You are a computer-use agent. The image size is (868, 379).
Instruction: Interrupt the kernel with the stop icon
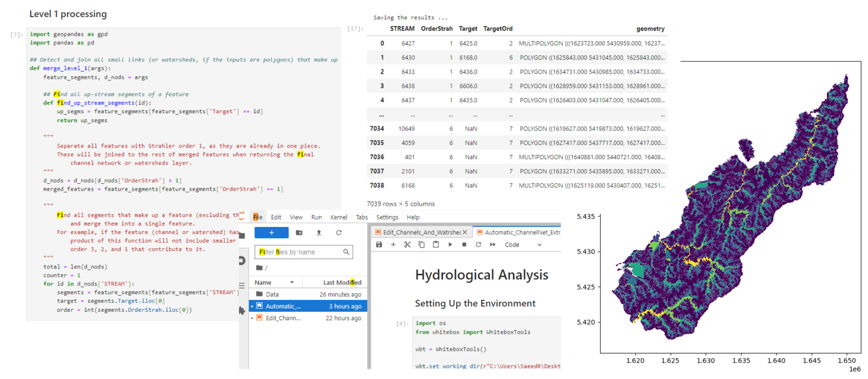pos(464,245)
